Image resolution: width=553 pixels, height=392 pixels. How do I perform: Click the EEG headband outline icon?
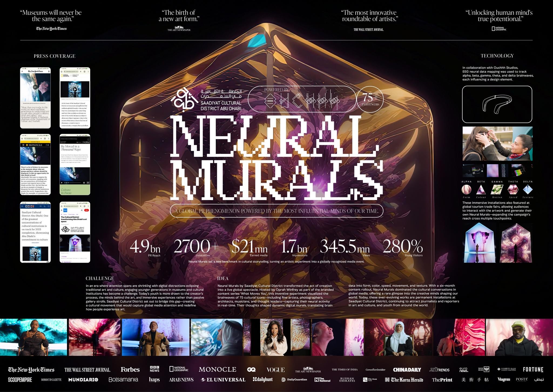pos(497,104)
